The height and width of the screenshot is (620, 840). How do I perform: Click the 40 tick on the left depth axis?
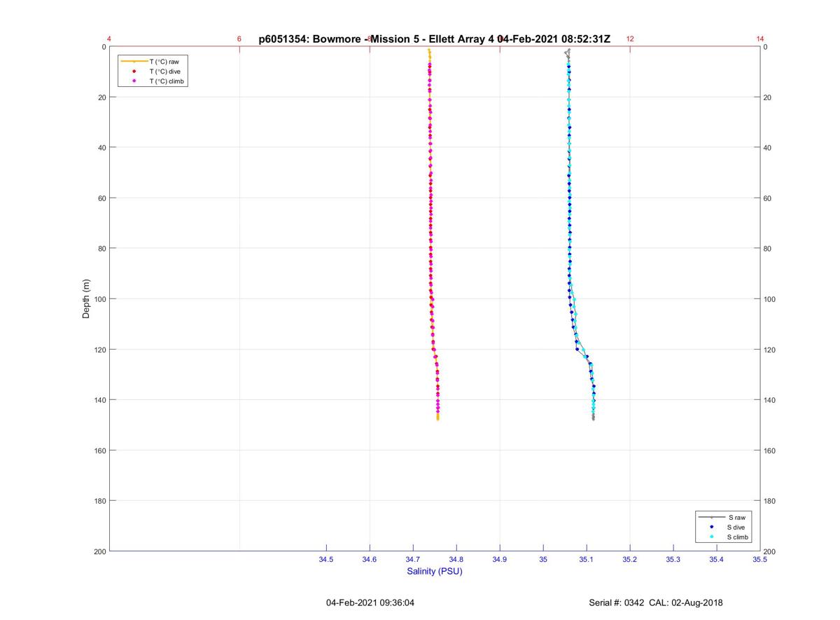(x=101, y=148)
